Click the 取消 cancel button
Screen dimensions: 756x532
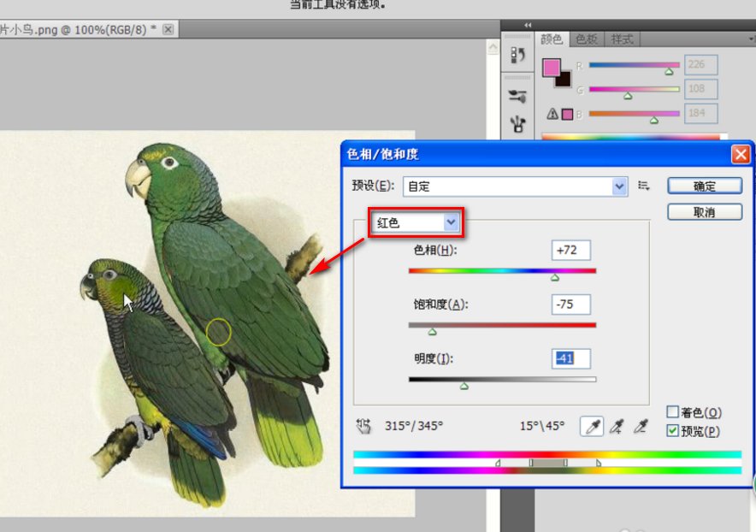click(704, 211)
